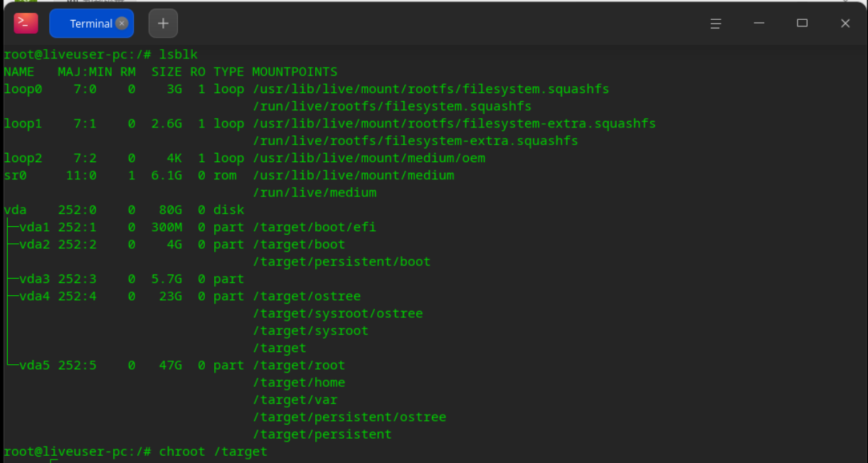
Task: Click the loop0 device name
Action: pos(23,89)
